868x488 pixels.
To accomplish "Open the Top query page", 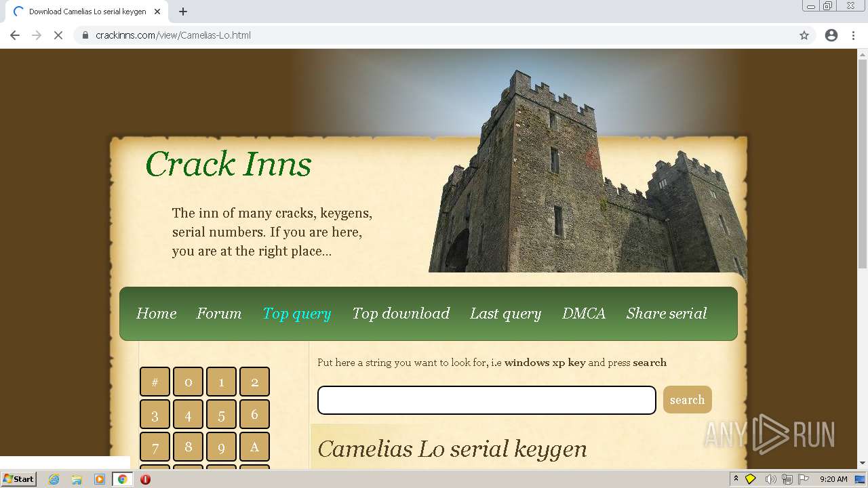I will coord(297,313).
